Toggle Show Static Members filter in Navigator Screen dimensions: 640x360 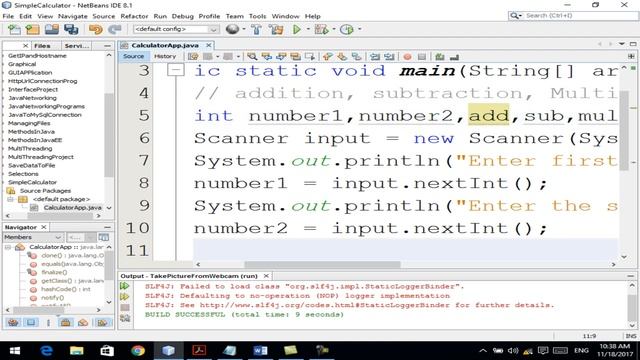(49, 323)
